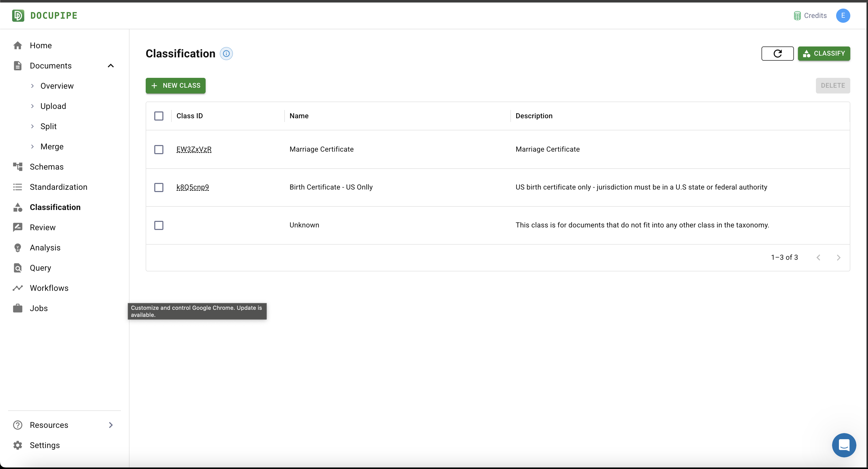Collapse the Documents section chevron
Screen dimensions: 868x469
click(111, 66)
